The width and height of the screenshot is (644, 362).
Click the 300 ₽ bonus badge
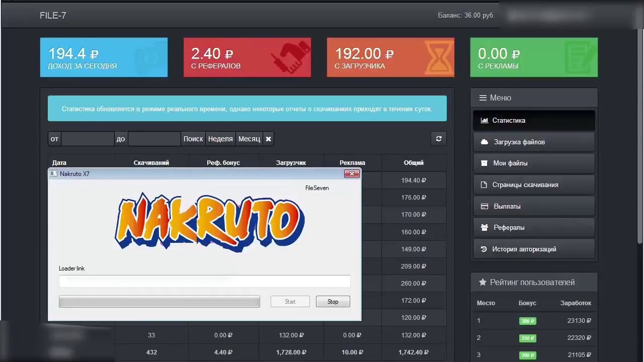(x=528, y=321)
